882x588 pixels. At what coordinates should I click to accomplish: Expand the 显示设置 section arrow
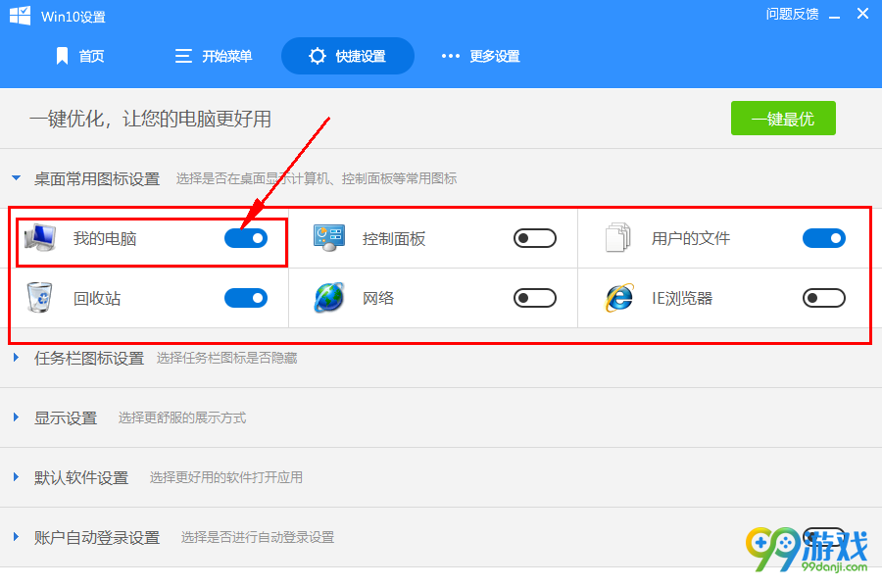[x=17, y=416]
